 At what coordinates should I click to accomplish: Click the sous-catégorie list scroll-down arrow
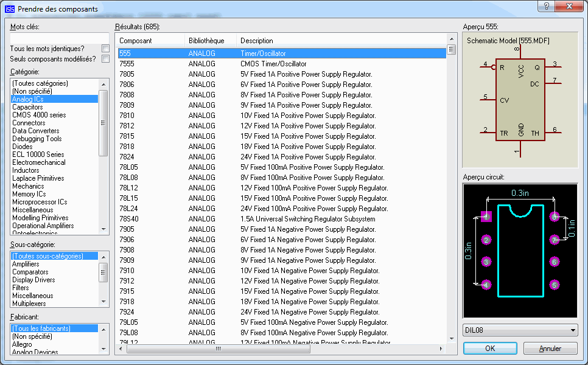[103, 302]
